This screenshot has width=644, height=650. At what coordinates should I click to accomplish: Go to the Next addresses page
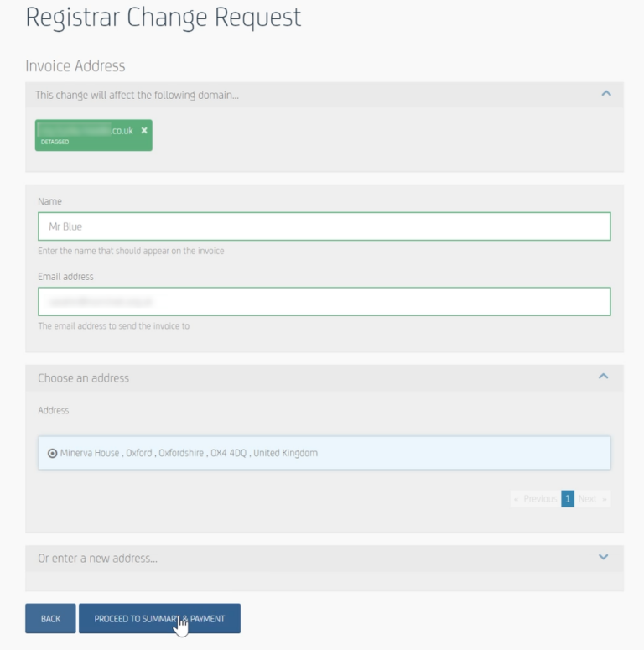592,499
